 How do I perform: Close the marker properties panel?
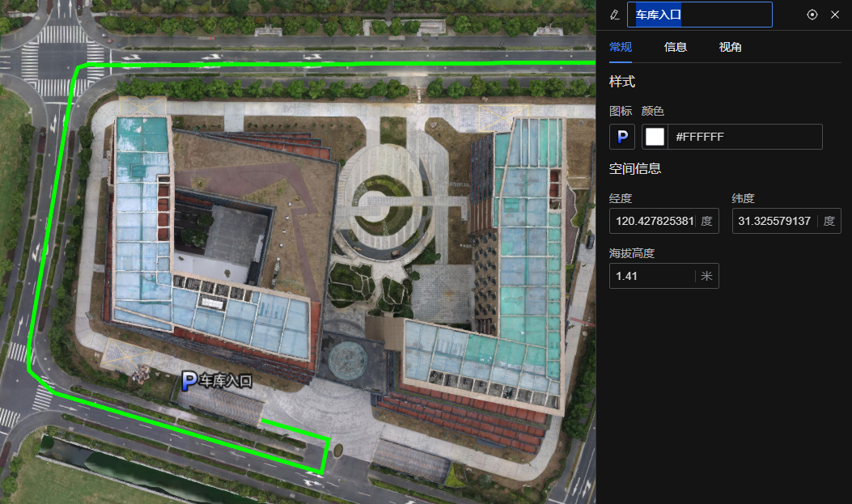pos(835,15)
